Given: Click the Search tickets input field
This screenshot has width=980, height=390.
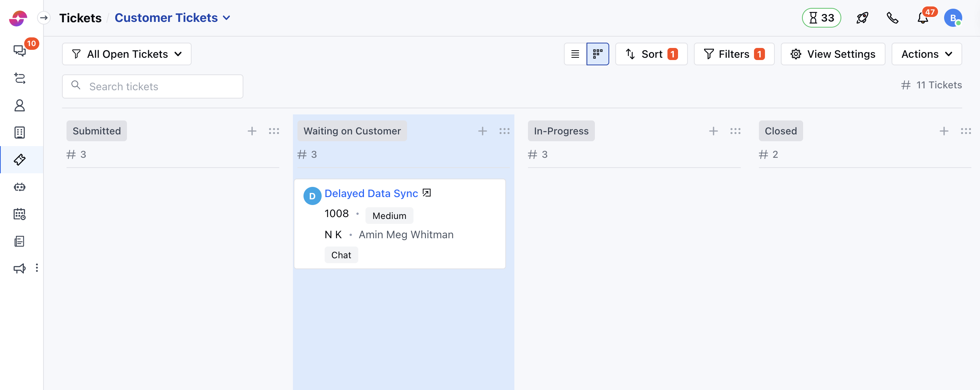Looking at the screenshot, I should coord(153,86).
